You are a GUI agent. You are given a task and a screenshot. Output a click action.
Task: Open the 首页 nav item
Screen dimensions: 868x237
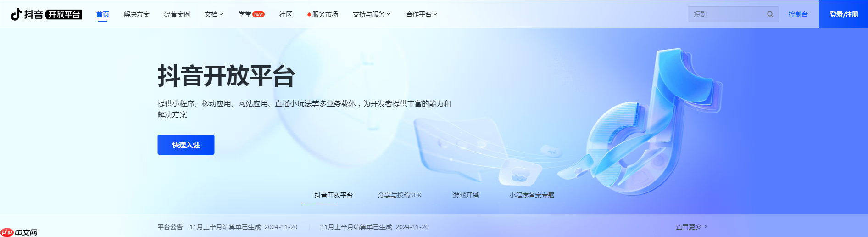point(103,14)
